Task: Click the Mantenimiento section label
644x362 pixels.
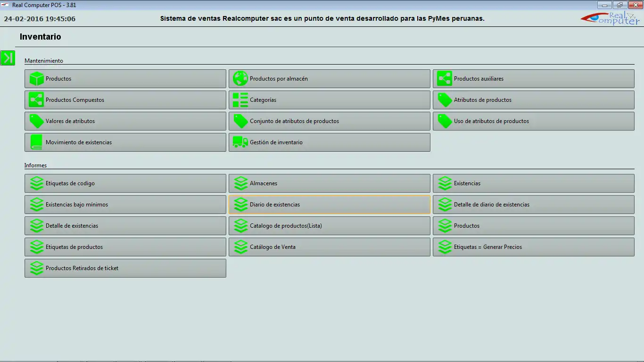Action: tap(44, 61)
